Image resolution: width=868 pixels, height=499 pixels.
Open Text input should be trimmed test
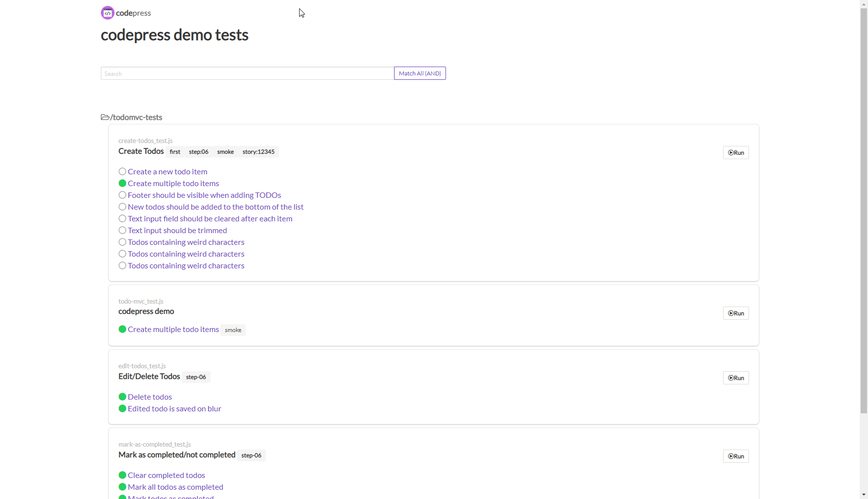(177, 230)
